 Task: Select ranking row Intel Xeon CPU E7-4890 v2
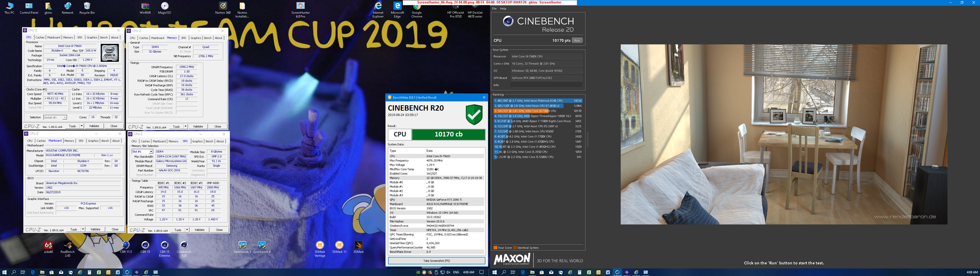[537, 106]
